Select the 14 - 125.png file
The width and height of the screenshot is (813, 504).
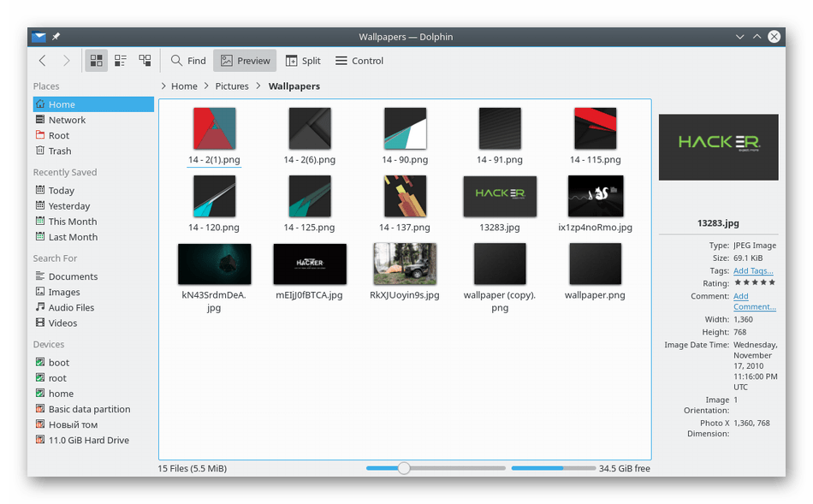310,204
